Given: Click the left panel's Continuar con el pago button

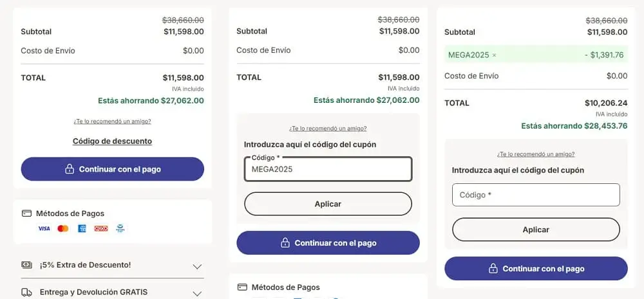Looking at the screenshot, I should pyautogui.click(x=113, y=169).
